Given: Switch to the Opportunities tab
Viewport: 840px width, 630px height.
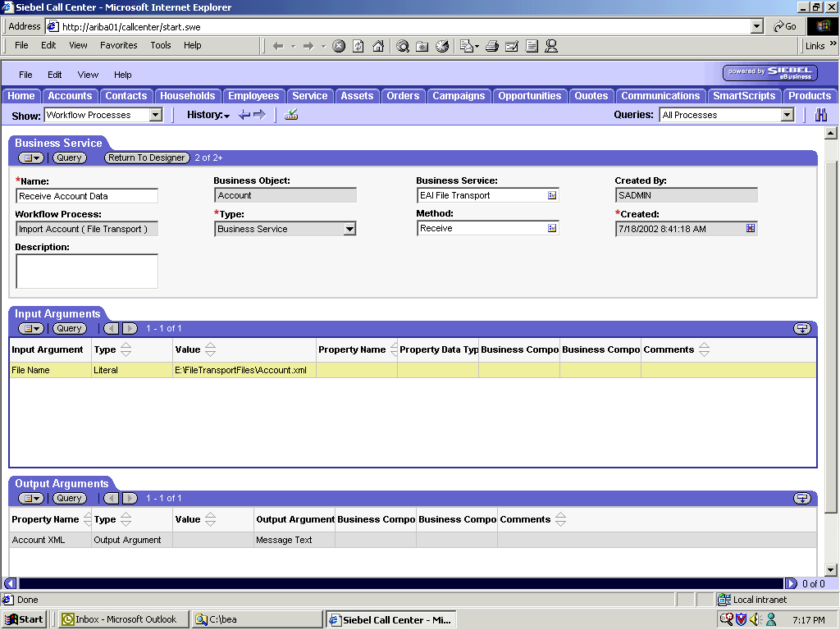Looking at the screenshot, I should coord(529,96).
